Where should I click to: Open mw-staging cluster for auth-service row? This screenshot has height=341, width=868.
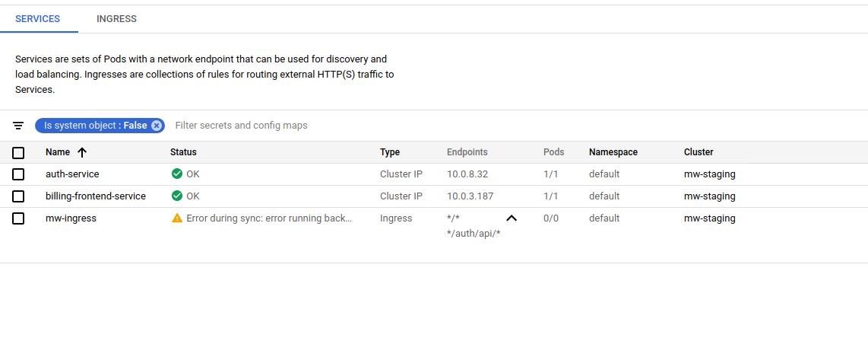coord(709,174)
